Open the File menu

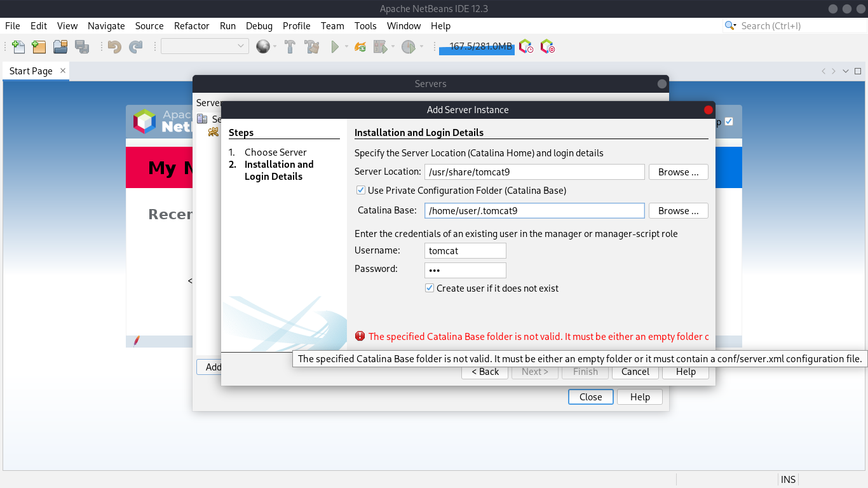coord(13,26)
